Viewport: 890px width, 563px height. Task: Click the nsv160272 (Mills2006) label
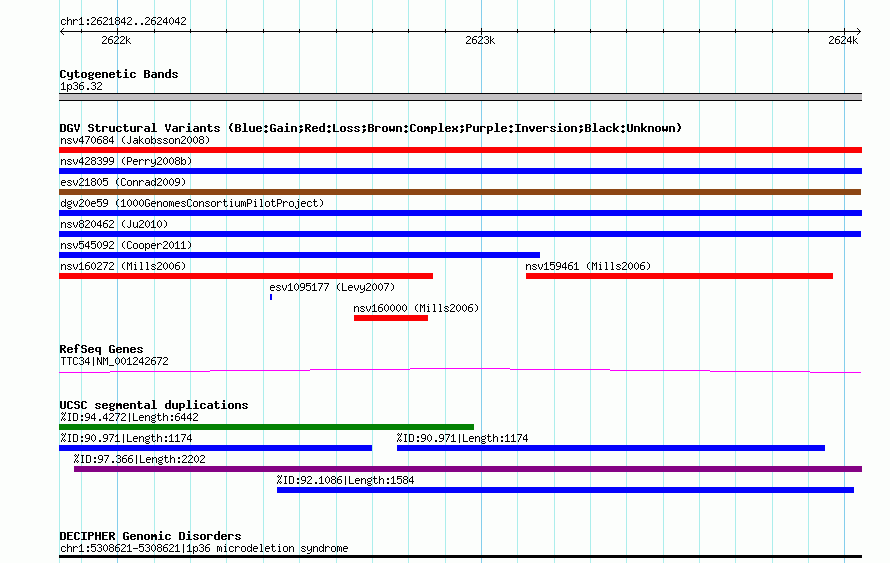point(123,266)
